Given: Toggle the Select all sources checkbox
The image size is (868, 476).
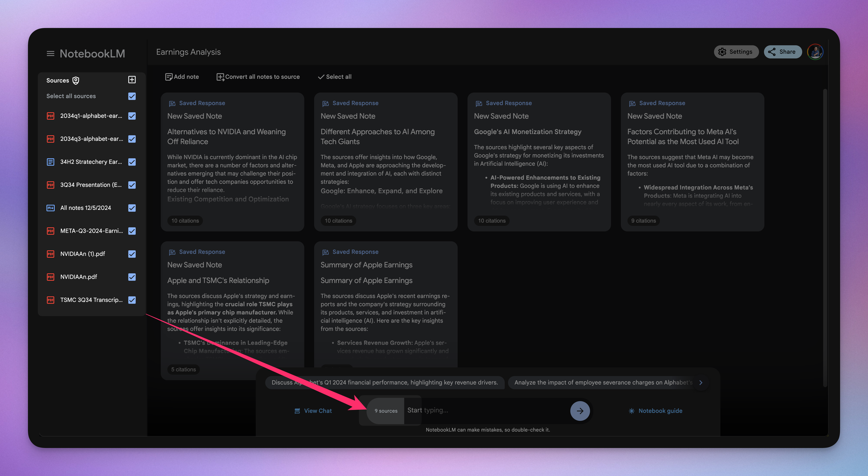Looking at the screenshot, I should [x=132, y=96].
